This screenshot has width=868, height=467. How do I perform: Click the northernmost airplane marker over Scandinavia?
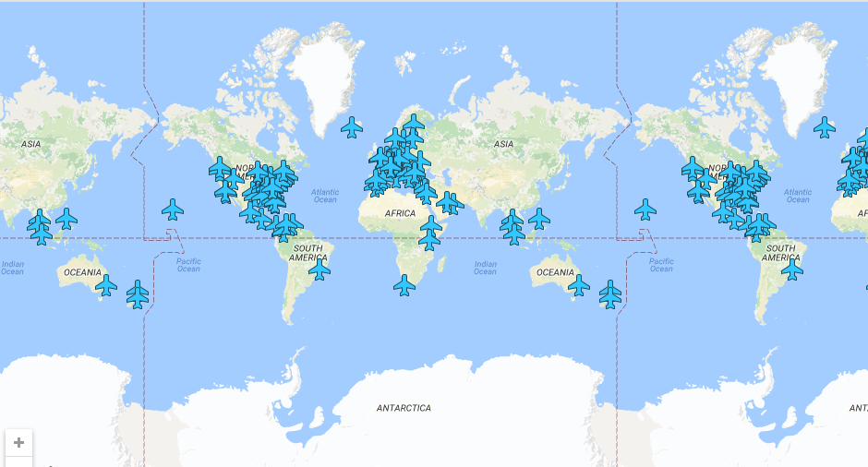click(x=414, y=124)
